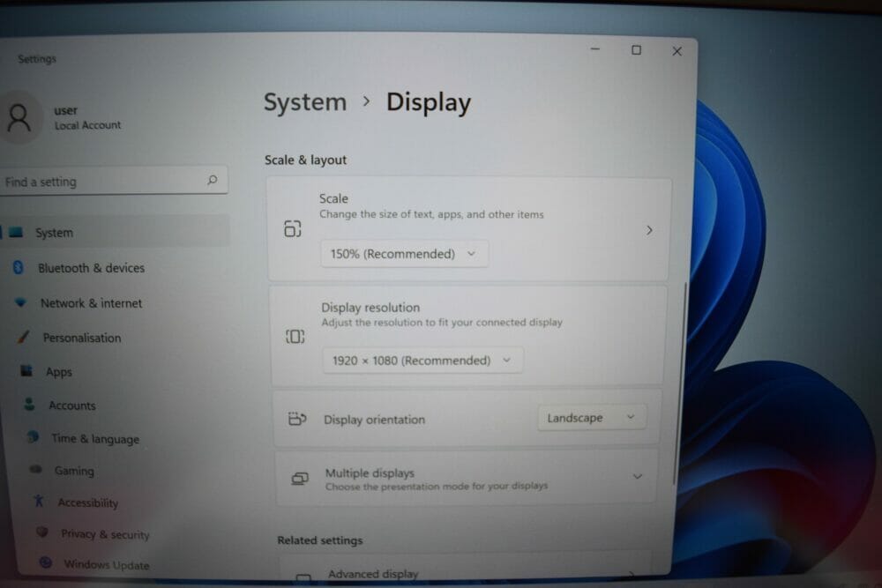Open Accessibility settings
The width and height of the screenshot is (882, 588).
(x=88, y=502)
